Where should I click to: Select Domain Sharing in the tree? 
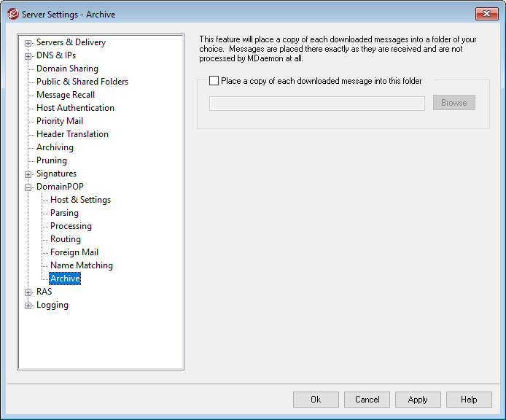click(x=67, y=69)
